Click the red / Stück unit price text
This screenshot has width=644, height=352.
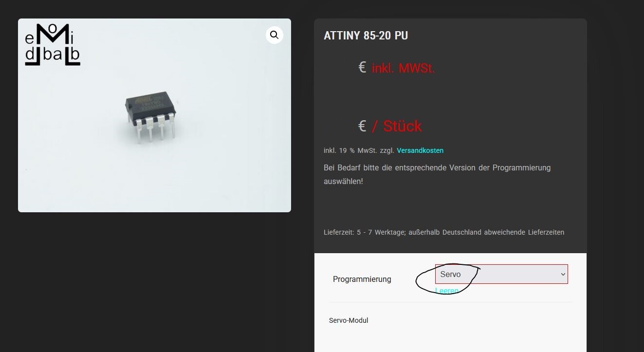click(x=397, y=126)
